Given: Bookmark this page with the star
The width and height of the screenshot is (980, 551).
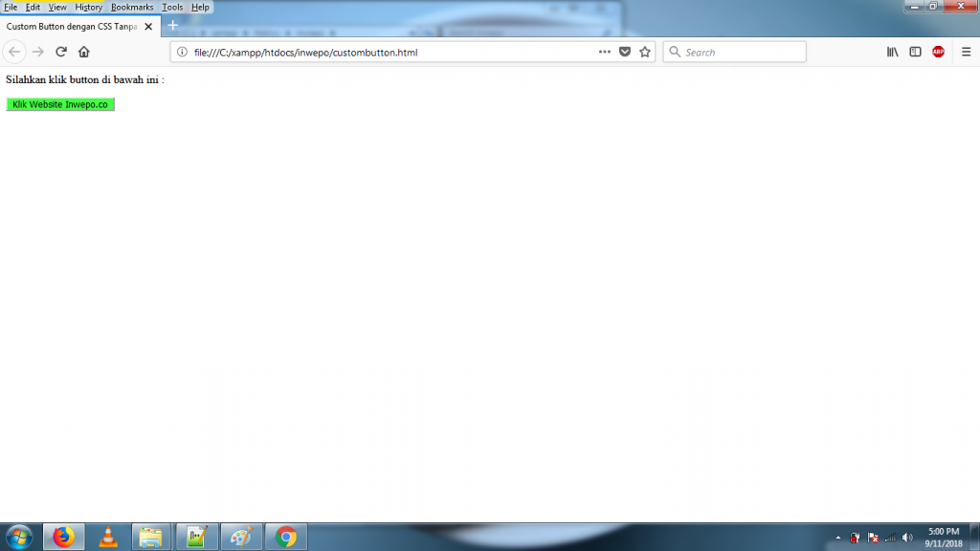Looking at the screenshot, I should click(645, 52).
